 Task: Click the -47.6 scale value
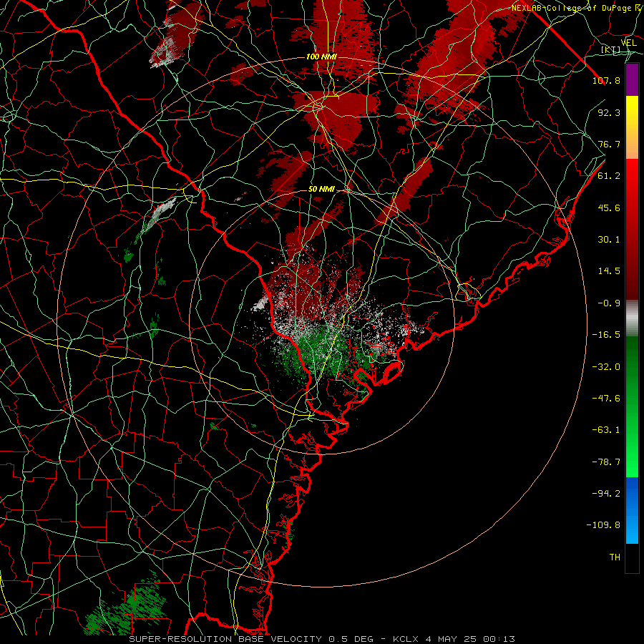[606, 399]
